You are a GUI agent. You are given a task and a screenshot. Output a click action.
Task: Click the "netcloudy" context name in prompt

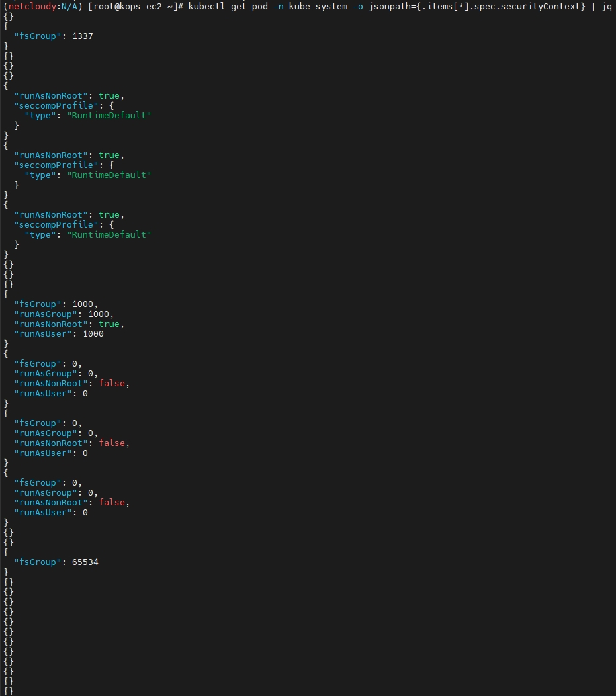32,6
